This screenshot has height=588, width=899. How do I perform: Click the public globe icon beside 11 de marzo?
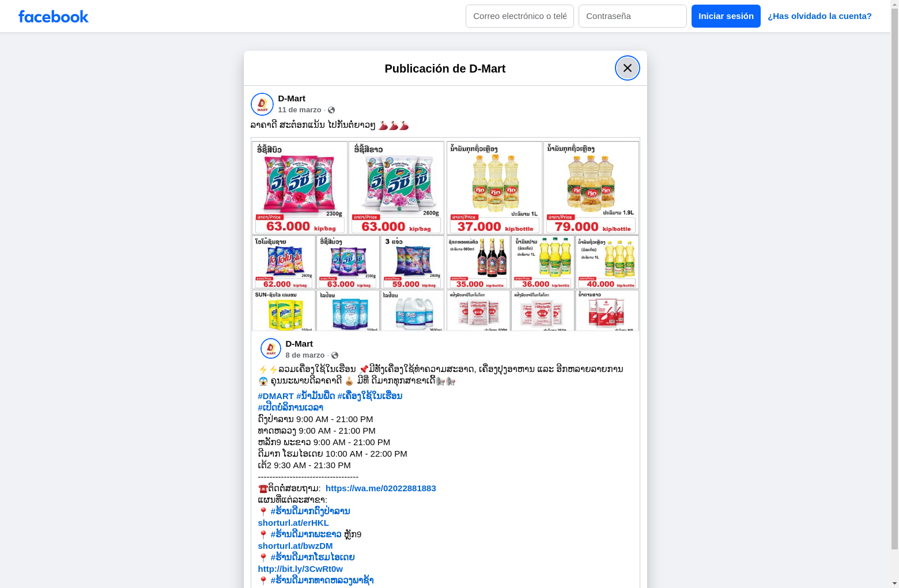pyautogui.click(x=331, y=110)
